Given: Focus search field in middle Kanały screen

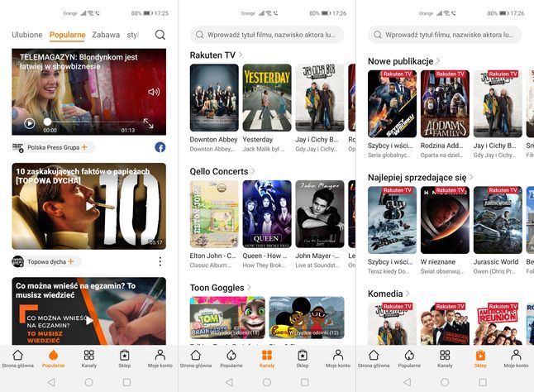Looking at the screenshot, I should pos(267,35).
